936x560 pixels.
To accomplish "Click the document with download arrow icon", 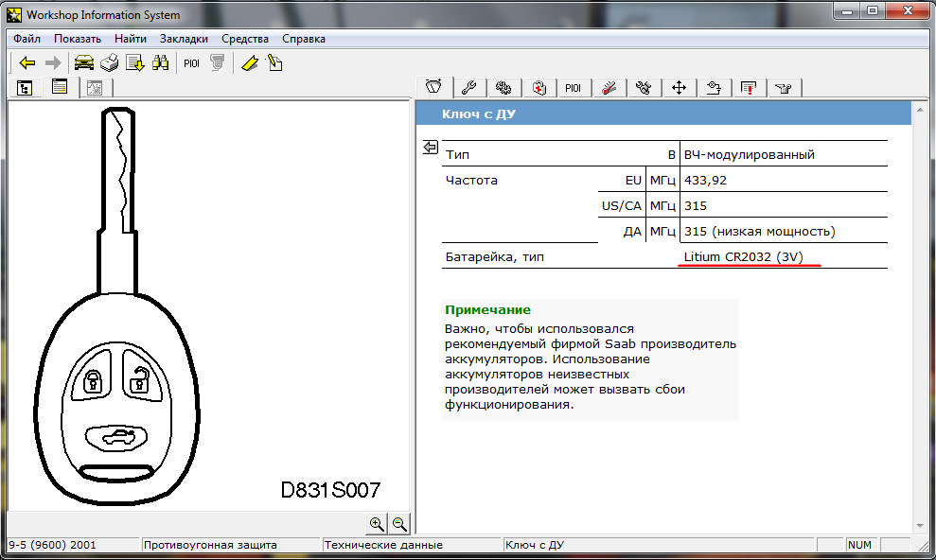I will tap(135, 62).
